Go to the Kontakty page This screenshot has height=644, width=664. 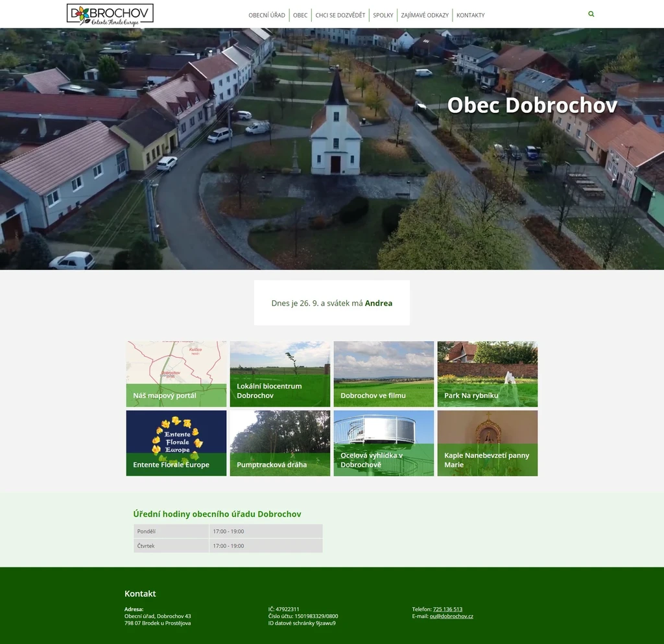(470, 15)
